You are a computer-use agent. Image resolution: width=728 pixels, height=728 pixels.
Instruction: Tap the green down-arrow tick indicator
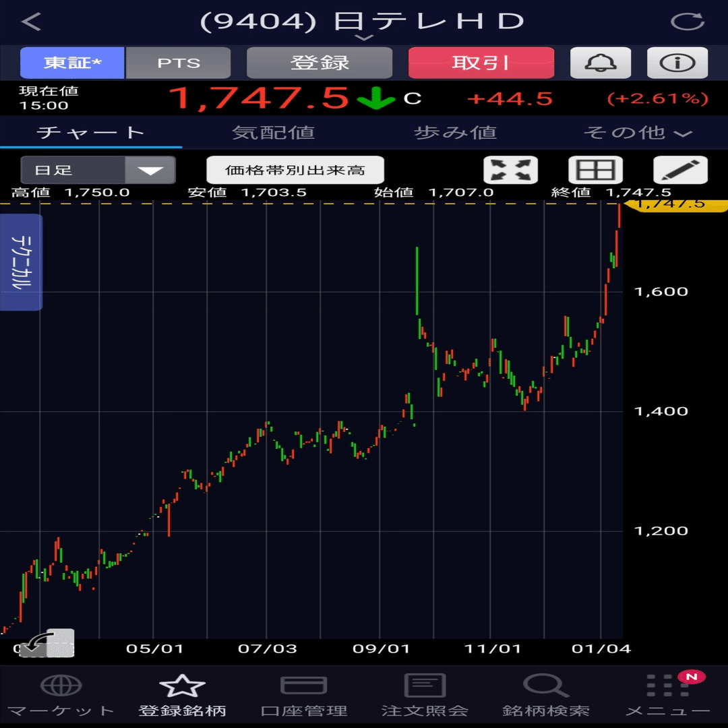(x=375, y=98)
